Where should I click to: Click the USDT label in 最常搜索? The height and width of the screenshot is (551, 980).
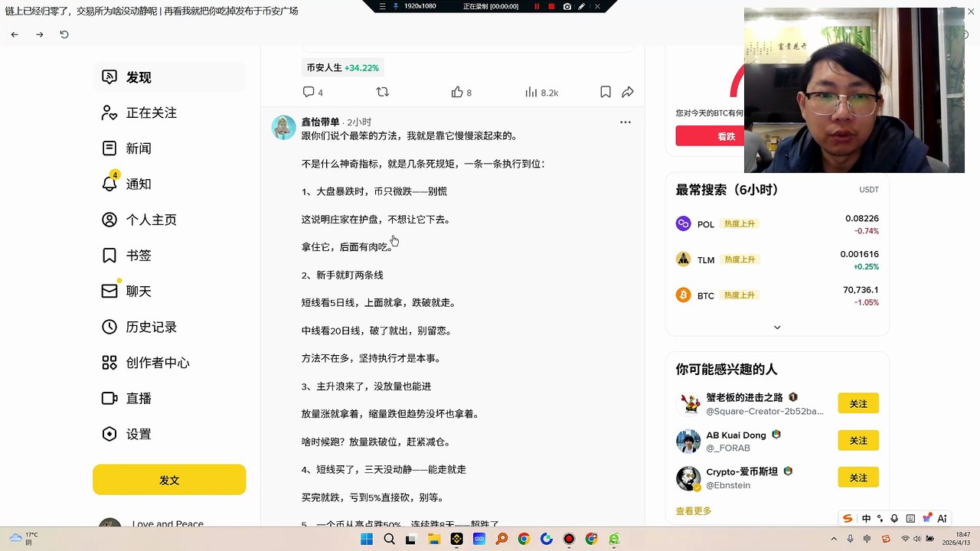(869, 190)
